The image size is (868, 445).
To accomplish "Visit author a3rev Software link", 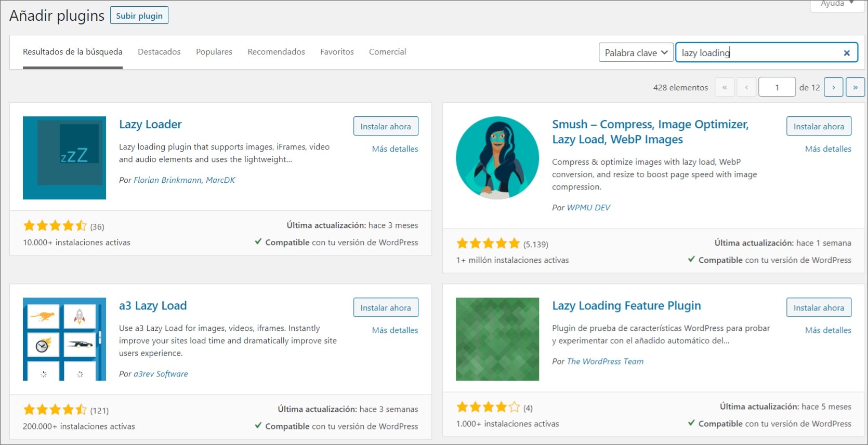I will (161, 374).
